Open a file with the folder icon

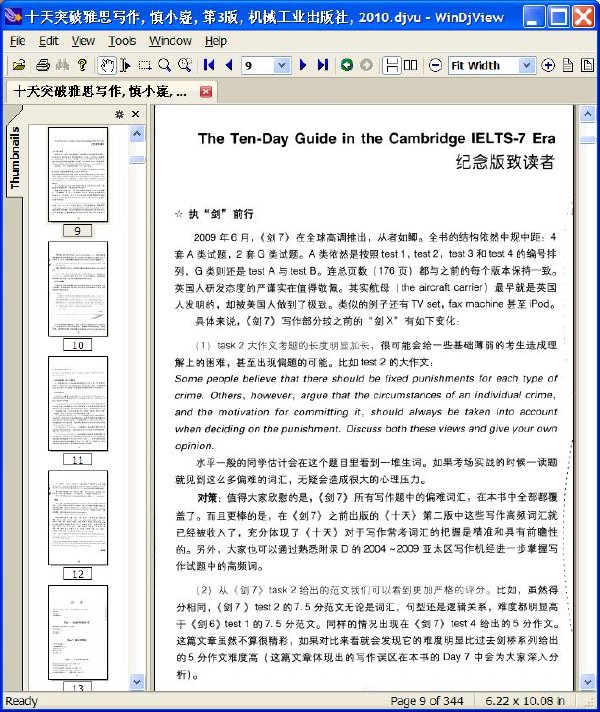click(19, 65)
